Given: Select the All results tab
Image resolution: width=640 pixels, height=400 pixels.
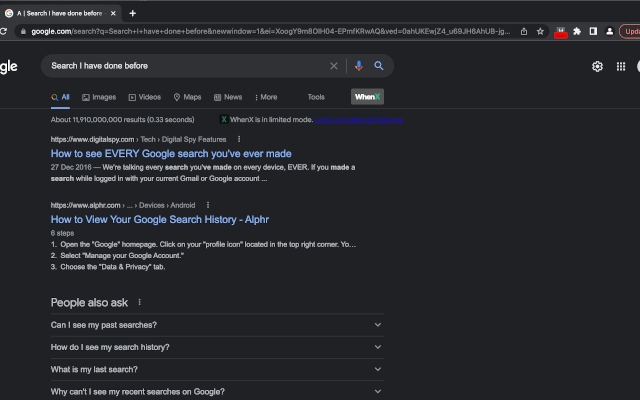Looking at the screenshot, I should [60, 97].
